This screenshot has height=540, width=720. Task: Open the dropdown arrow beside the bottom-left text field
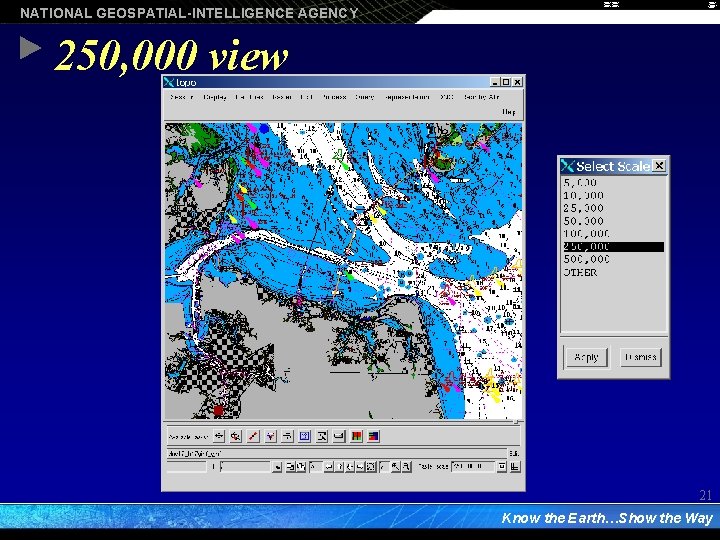click(277, 467)
